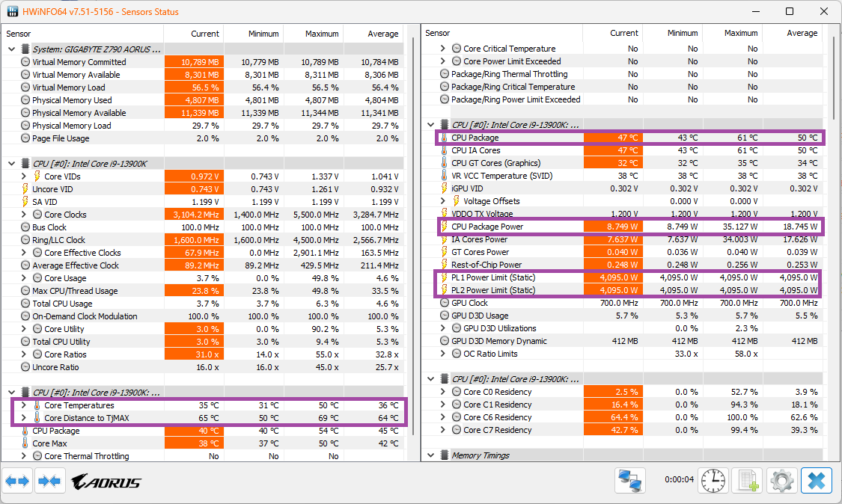
Task: Collapse the CPU [#0] Intel Core i9-13900K group
Action: pyautogui.click(x=12, y=164)
